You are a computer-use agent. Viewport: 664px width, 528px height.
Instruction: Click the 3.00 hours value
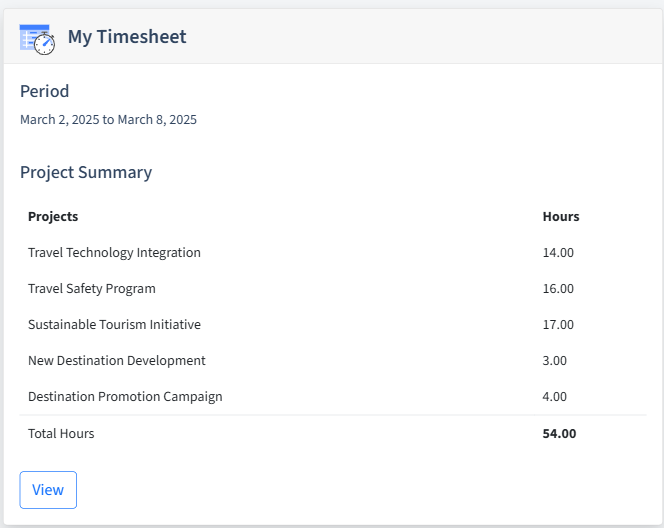554,360
